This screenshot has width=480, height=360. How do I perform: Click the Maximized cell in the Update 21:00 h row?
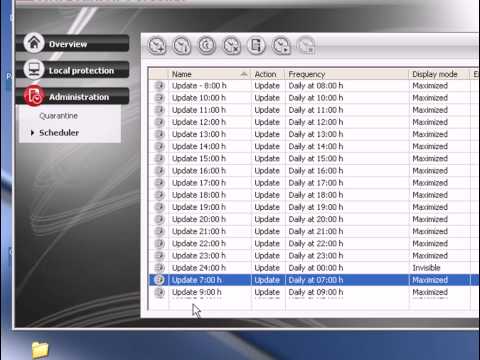(x=430, y=232)
